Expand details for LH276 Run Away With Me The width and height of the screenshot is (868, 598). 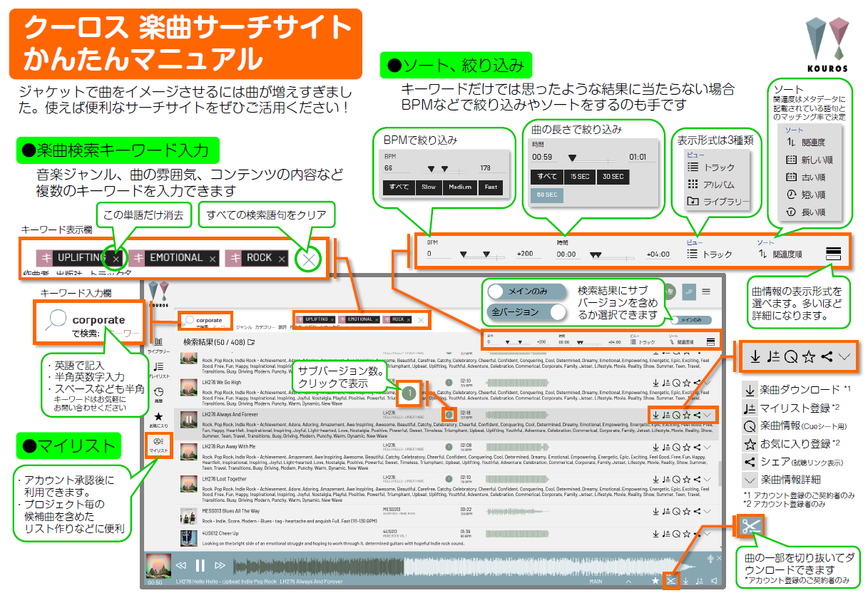[708, 447]
